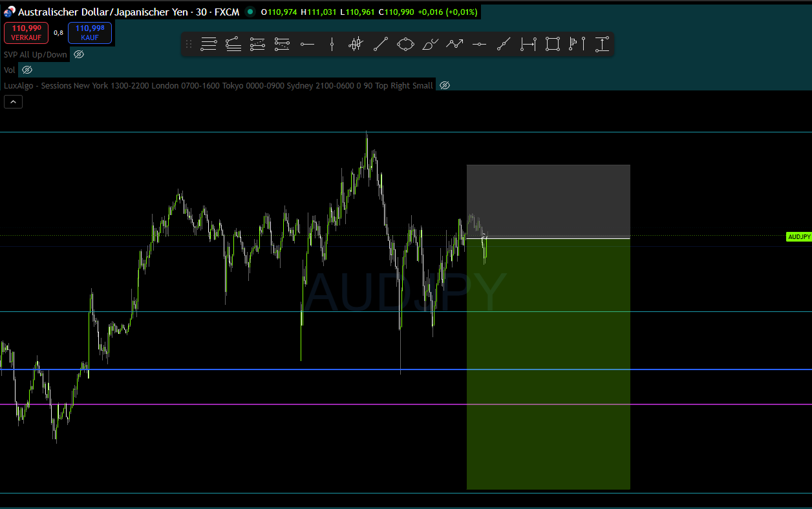The width and height of the screenshot is (812, 509).
Task: Select the rectangle drawing tool
Action: tap(552, 44)
